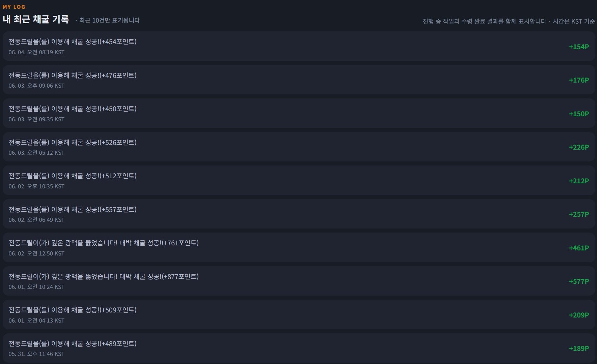Screen dimensions: 597x364
Task: Click the +176P green points label
Action: pyautogui.click(x=579, y=80)
